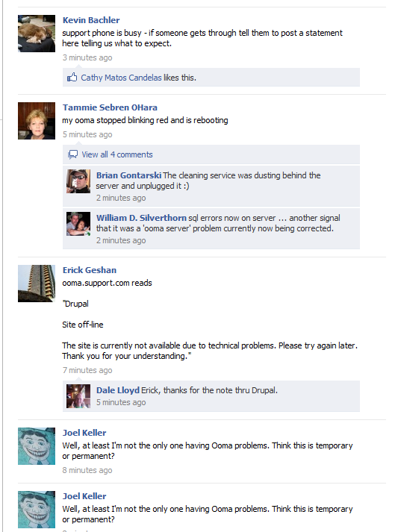Click Kevin Bachler's 3 minutes ago timestamp
This screenshot has height=532, width=398.
point(87,57)
